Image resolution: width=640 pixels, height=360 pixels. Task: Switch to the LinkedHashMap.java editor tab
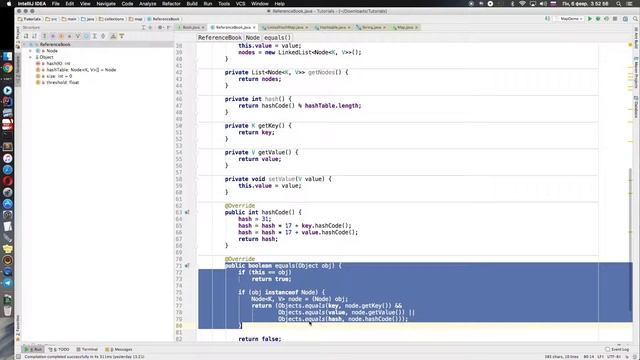tap(285, 27)
